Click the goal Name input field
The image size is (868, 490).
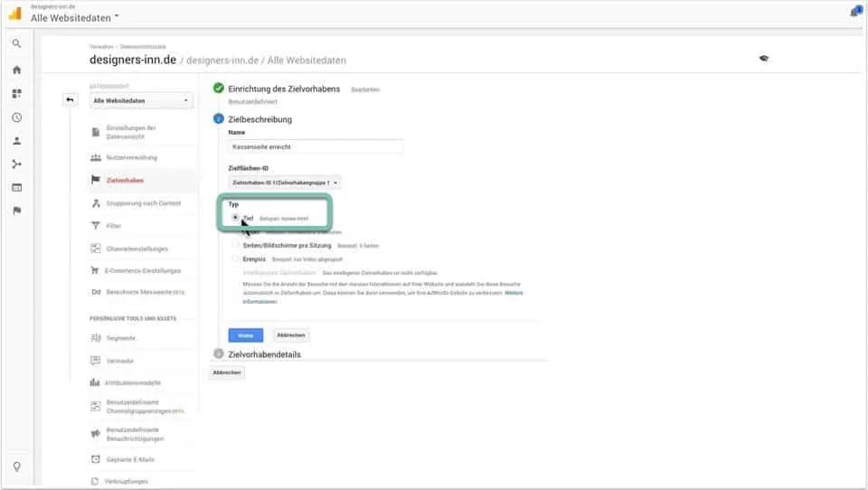pos(316,146)
